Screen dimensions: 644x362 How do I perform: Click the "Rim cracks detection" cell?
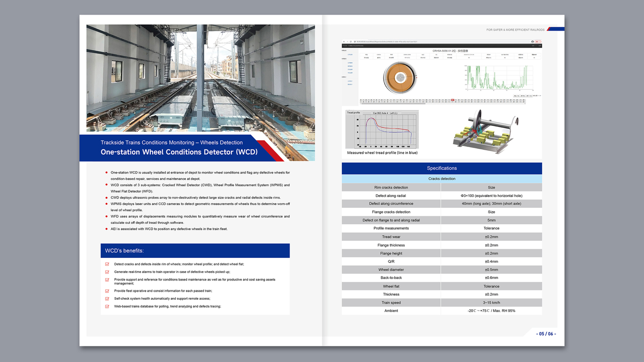click(x=391, y=188)
